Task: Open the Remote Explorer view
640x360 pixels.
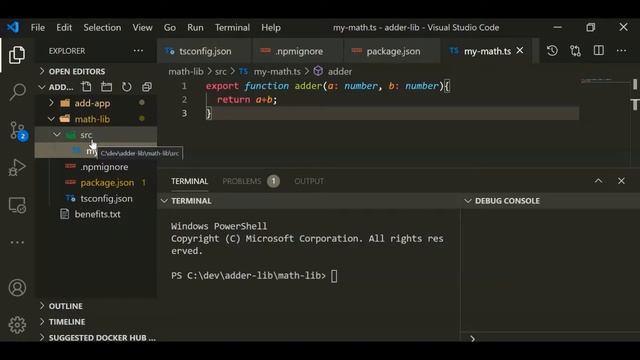Action: point(17,205)
